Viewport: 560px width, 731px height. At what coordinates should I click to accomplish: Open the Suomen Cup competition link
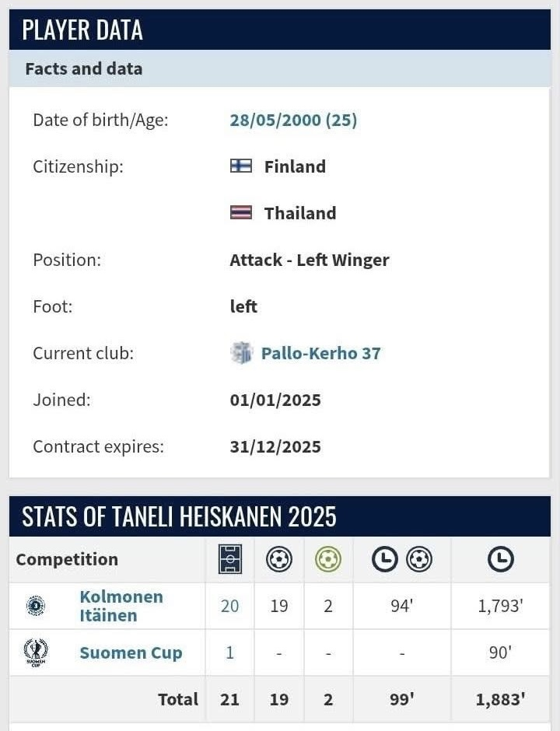coord(131,652)
